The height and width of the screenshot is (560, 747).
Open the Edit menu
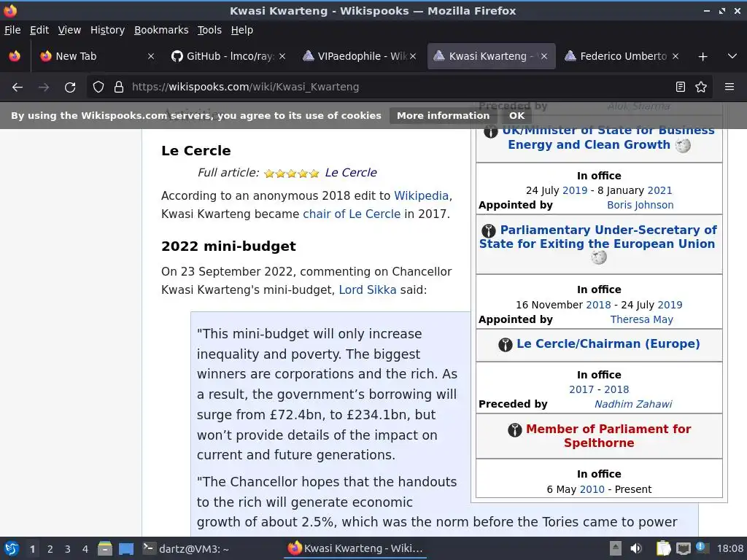point(39,30)
